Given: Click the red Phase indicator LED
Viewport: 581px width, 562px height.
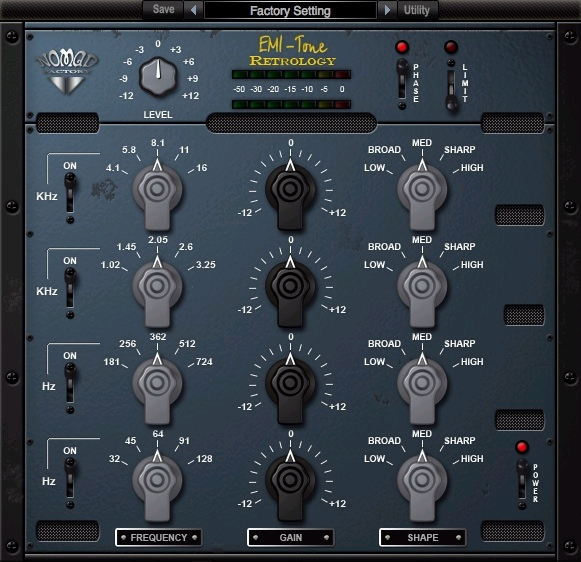Looking at the screenshot, I should (x=402, y=47).
